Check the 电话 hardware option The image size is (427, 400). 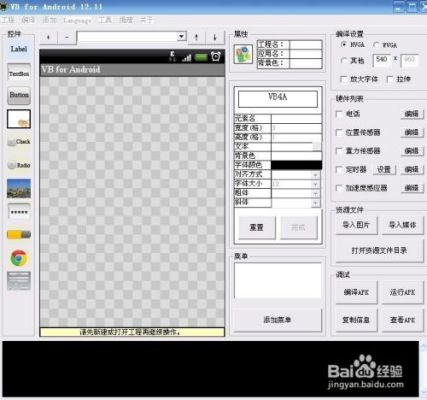339,114
